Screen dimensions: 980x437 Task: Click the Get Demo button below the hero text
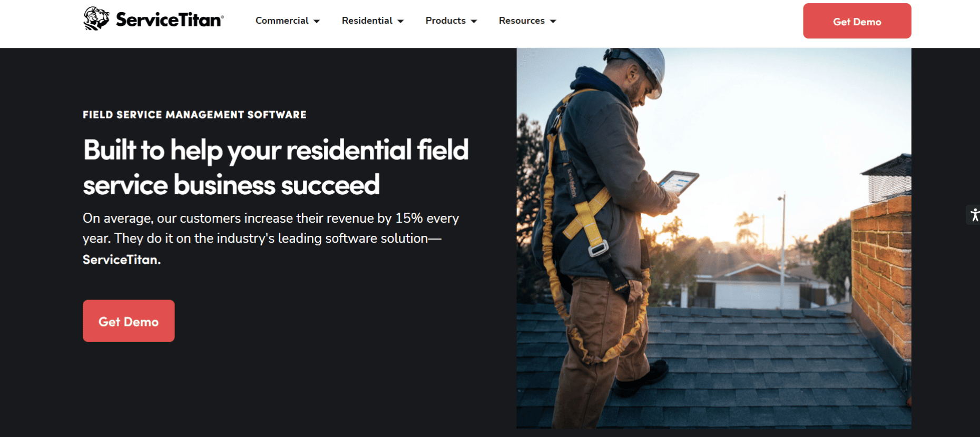[x=129, y=321]
